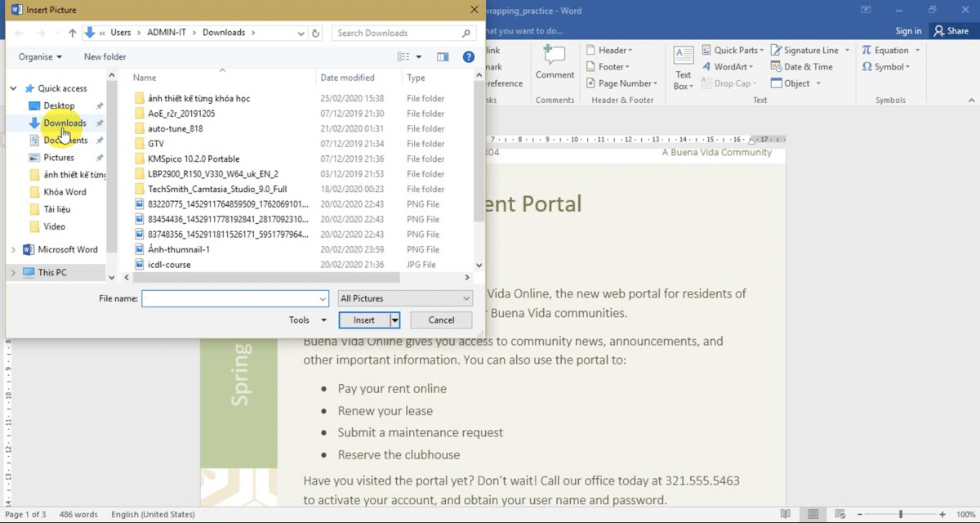The width and height of the screenshot is (980, 523).
Task: Select Desktop in Quick access
Action: pos(59,106)
